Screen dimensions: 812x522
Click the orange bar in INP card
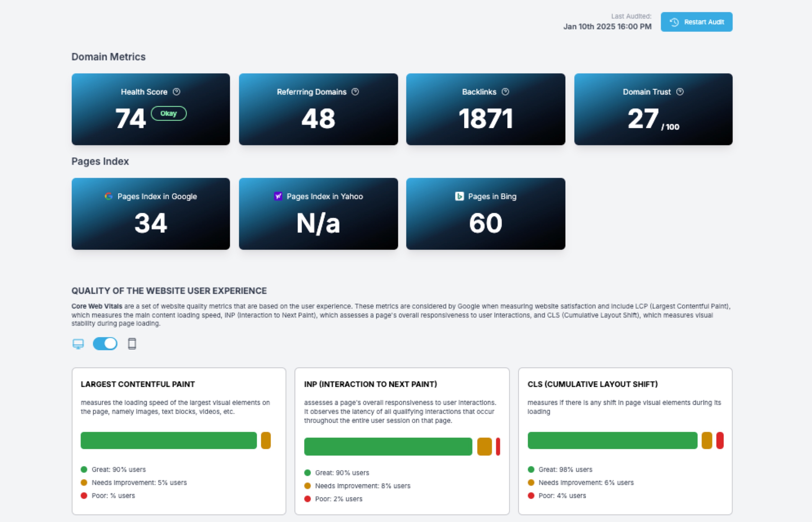[484, 446]
